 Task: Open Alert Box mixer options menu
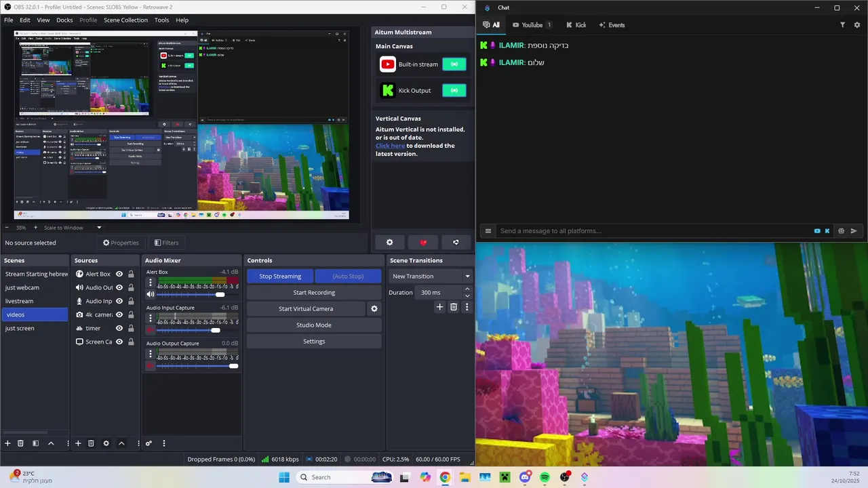151,282
